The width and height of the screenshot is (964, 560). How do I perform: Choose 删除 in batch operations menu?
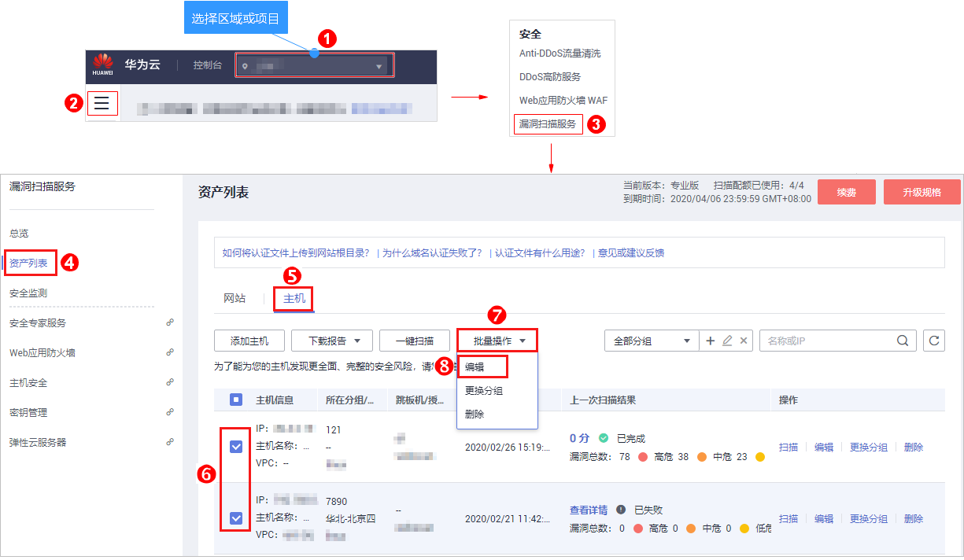475,414
